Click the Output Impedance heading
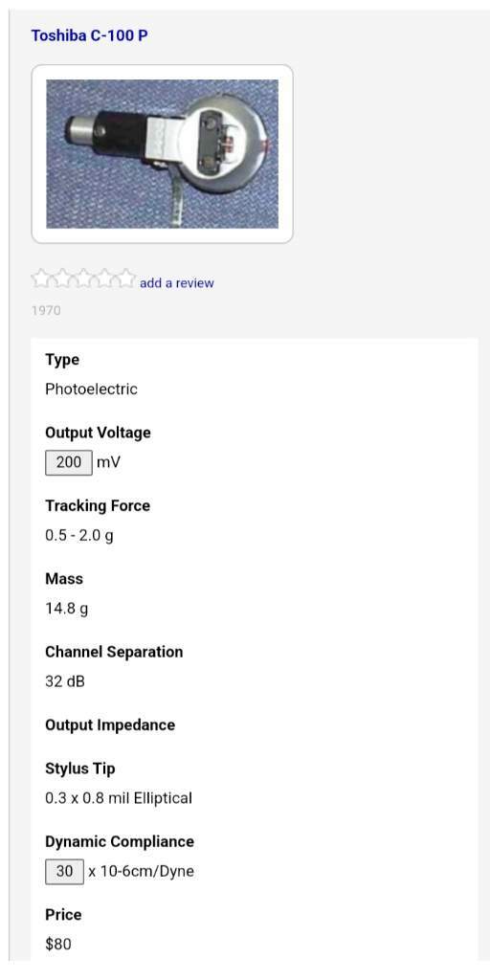The height and width of the screenshot is (980, 490). pos(110,725)
